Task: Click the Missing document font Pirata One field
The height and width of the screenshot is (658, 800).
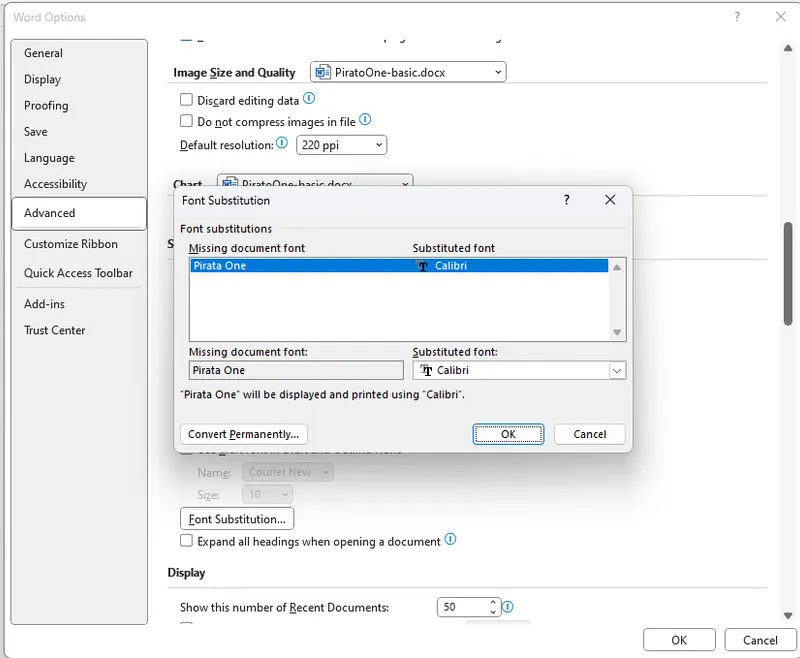Action: (x=296, y=370)
